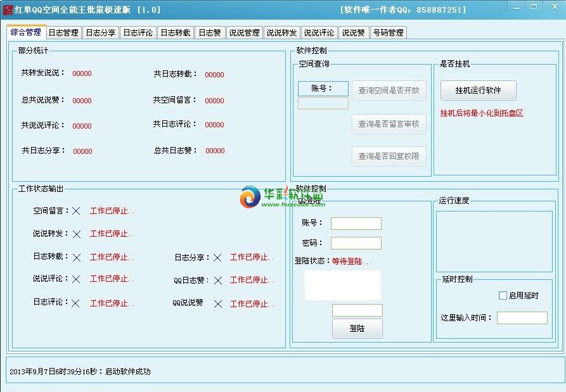
Task: Select the 日志赞 tab
Action: tap(210, 32)
